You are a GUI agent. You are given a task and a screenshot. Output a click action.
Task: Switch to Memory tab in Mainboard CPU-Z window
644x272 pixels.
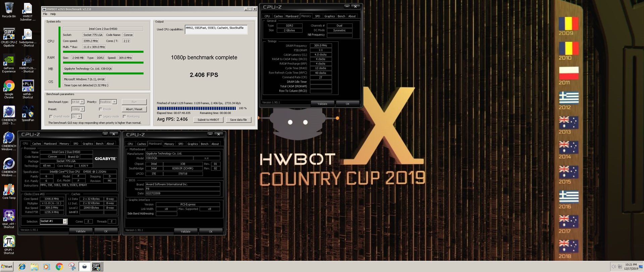(x=169, y=144)
